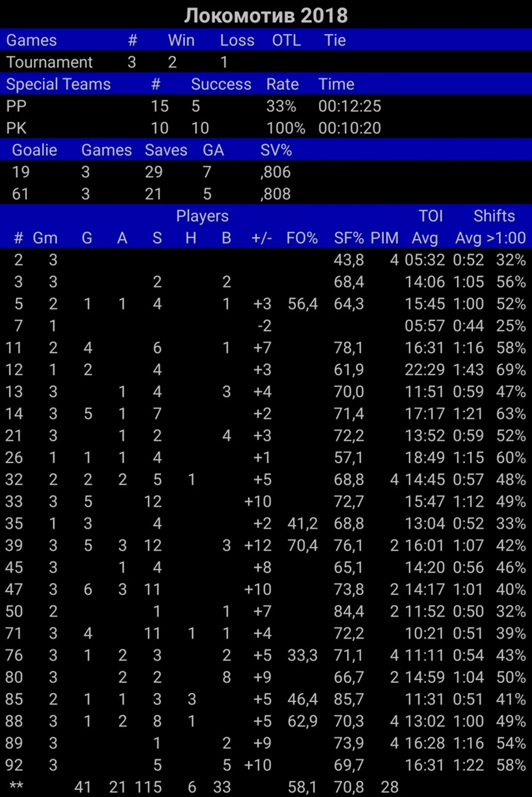
Task: Click the TOI header label
Action: click(x=431, y=216)
